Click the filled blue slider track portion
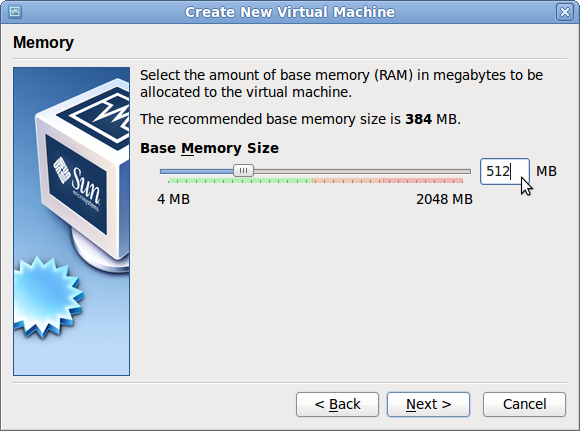Image resolution: width=580 pixels, height=431 pixels. coord(197,171)
